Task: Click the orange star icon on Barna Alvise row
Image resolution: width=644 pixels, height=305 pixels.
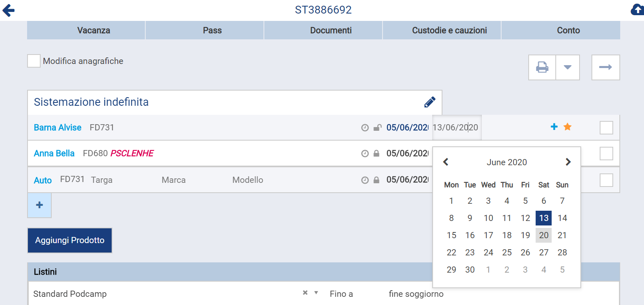Action: pyautogui.click(x=567, y=127)
